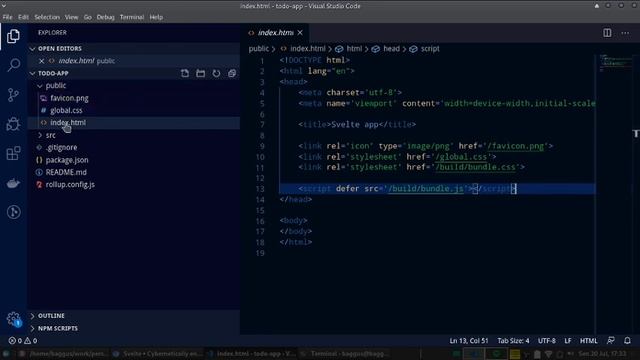Show errors count in status bar

(x=22, y=340)
